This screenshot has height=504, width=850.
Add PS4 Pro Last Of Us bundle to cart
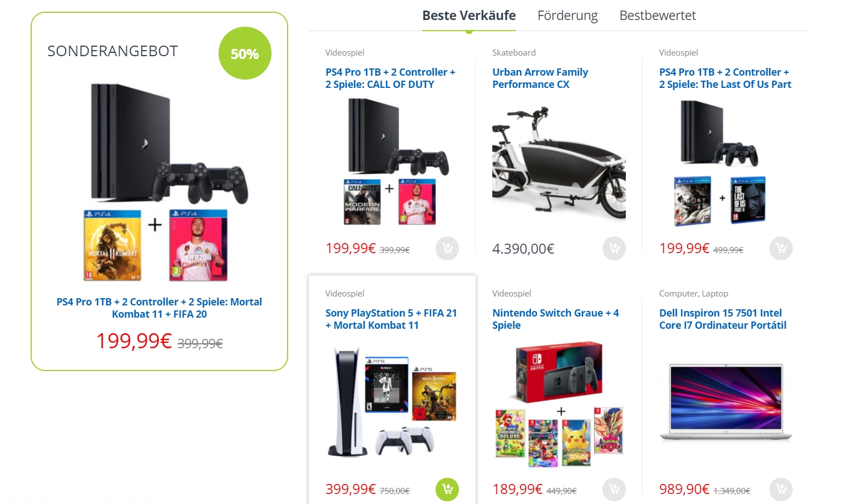click(x=781, y=248)
